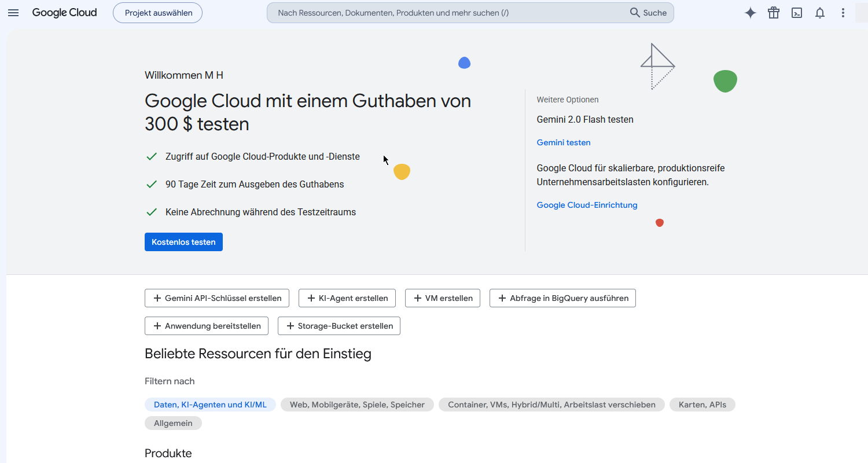Open Gemini AI assistant sparkle icon
The height and width of the screenshot is (463, 868).
point(751,13)
